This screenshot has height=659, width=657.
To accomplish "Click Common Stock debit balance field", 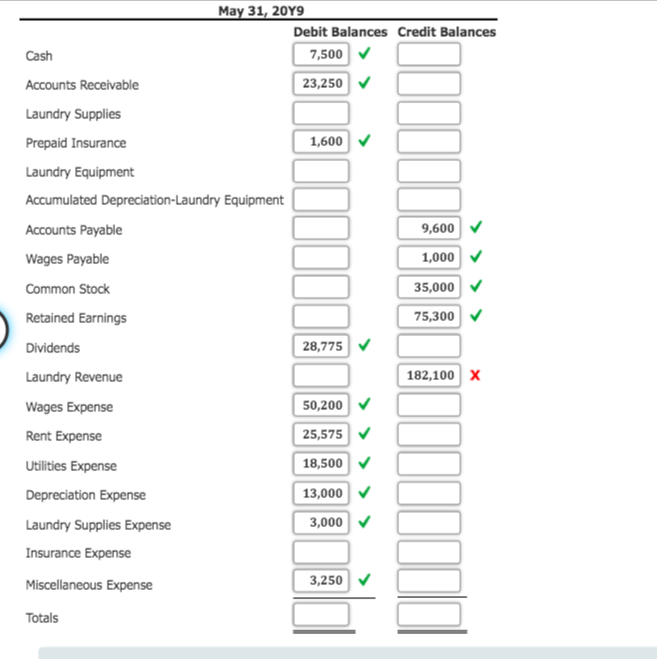I will pyautogui.click(x=321, y=287).
